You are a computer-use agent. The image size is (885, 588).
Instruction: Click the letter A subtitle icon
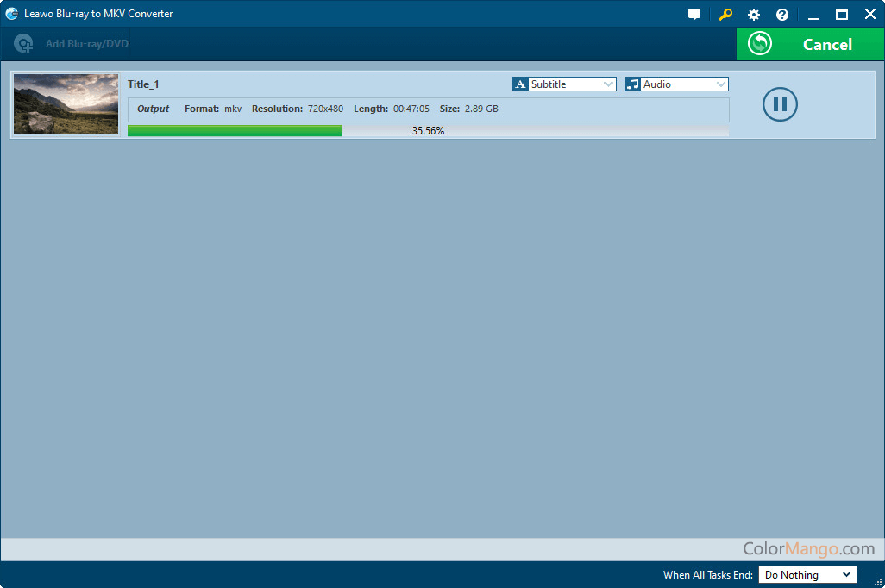click(520, 84)
